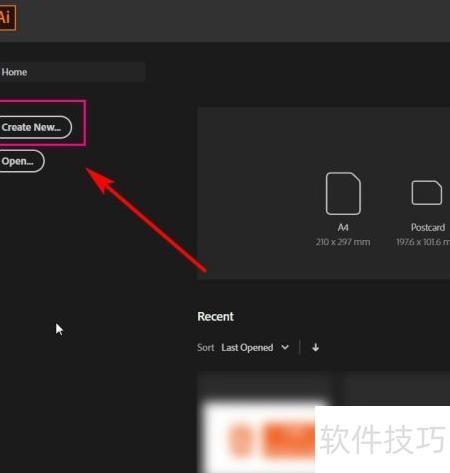Image resolution: width=450 pixels, height=473 pixels.
Task: Click the A4 preset name label
Action: (x=343, y=228)
